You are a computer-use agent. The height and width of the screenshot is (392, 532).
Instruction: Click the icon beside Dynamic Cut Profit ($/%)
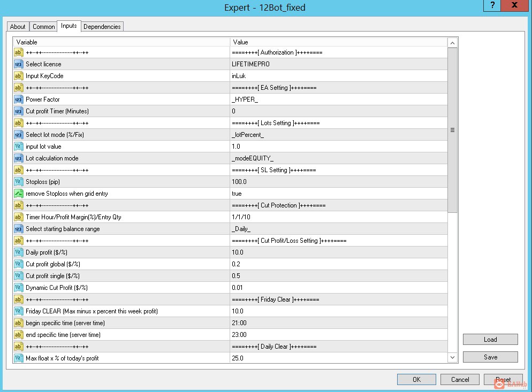click(18, 288)
